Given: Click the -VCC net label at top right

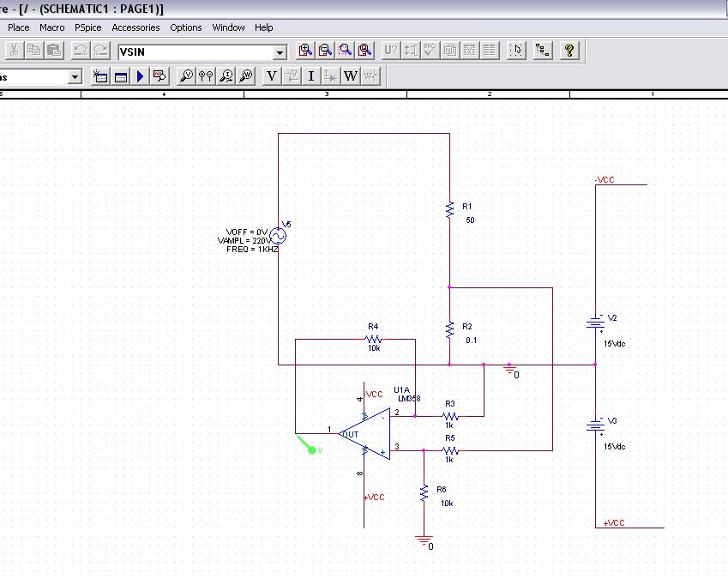Looking at the screenshot, I should pyautogui.click(x=605, y=179).
